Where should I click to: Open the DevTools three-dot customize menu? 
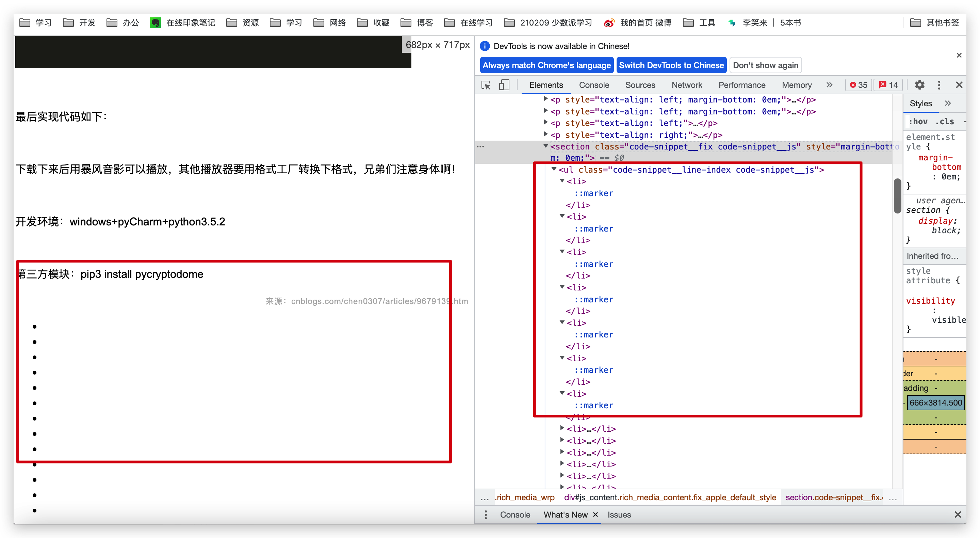click(x=939, y=85)
